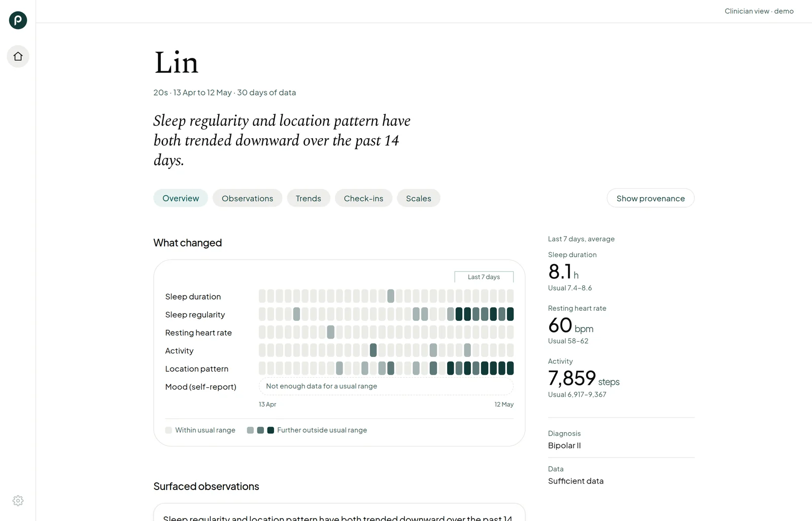The width and height of the screenshot is (812, 521).
Task: Click the darkest Further outside legend swatch
Action: coord(270,430)
